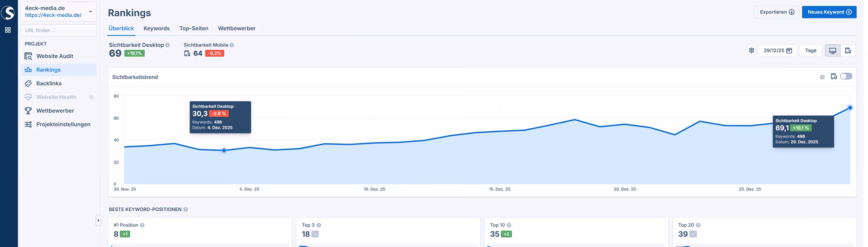Switch to desktop device view
Screen dimensions: 868x247
[832, 51]
